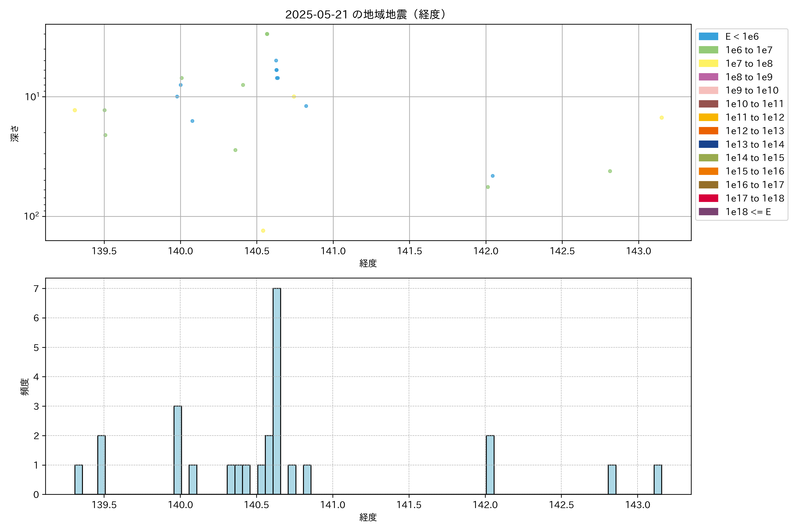Click the topmost green scatter point
Image resolution: width=798 pixels, height=532 pixels.
point(267,34)
